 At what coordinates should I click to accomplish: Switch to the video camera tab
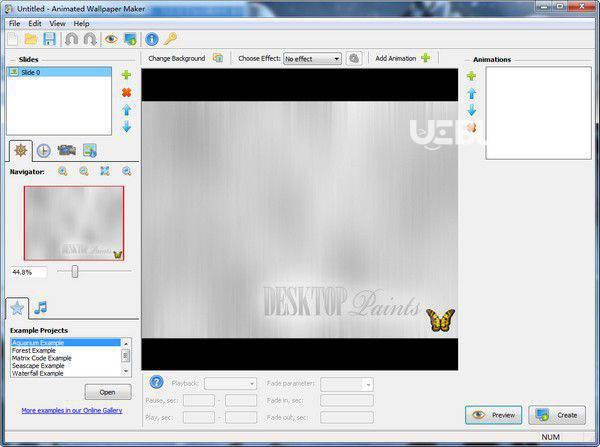coord(67,150)
